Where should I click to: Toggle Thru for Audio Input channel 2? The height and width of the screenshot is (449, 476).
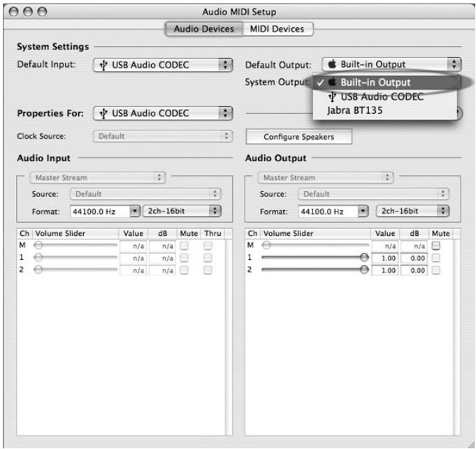[208, 270]
